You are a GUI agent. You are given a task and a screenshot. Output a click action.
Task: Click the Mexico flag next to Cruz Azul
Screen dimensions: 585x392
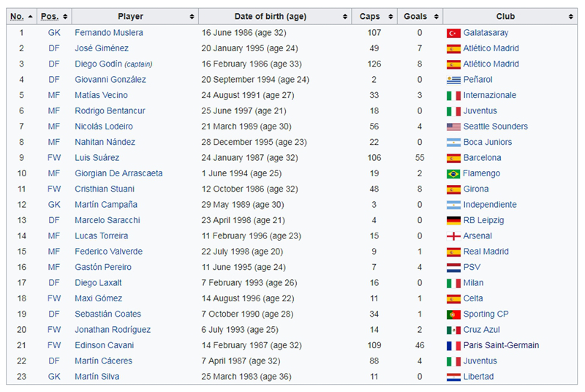[453, 330]
